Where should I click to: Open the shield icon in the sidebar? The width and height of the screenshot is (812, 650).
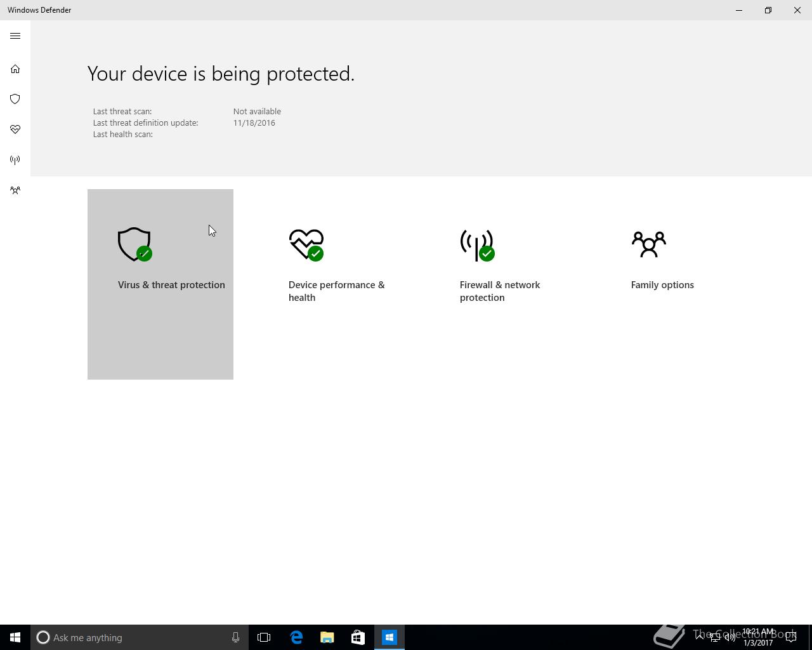tap(15, 99)
